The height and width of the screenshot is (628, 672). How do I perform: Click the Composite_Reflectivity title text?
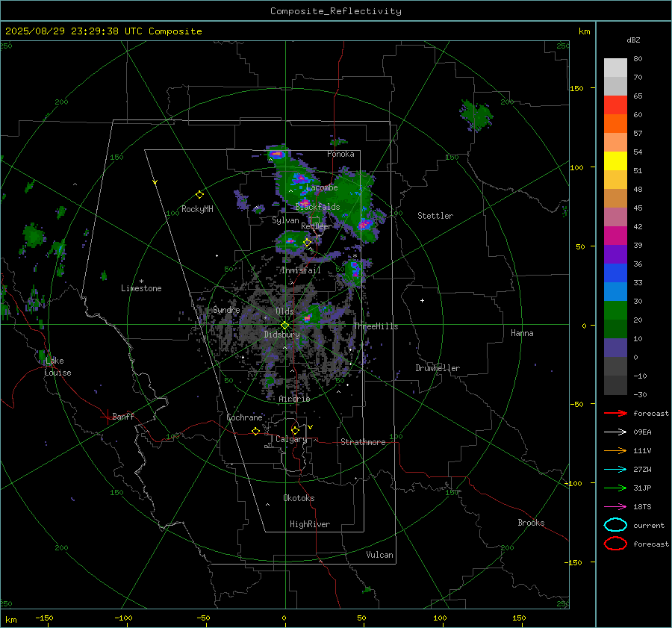tap(335, 11)
